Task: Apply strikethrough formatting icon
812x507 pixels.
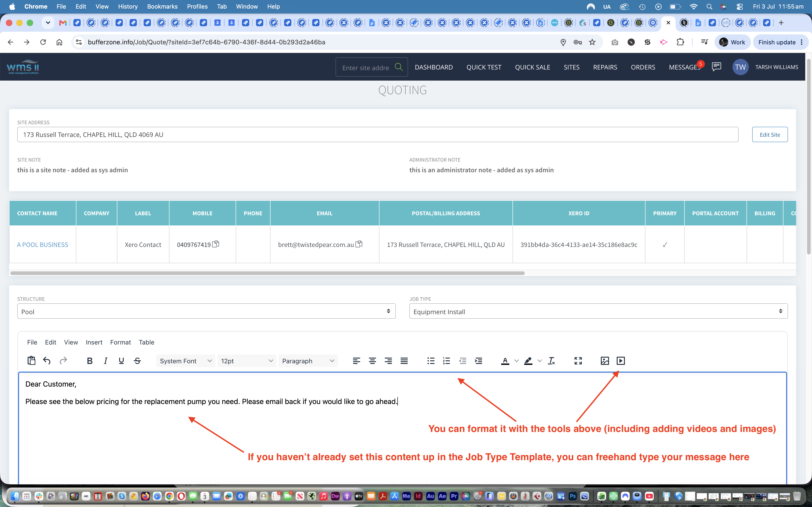Action: (137, 361)
